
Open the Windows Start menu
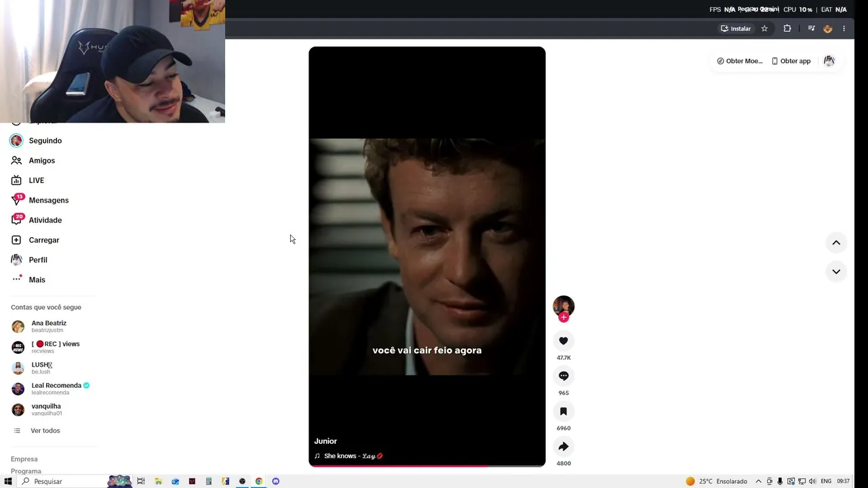click(x=8, y=481)
